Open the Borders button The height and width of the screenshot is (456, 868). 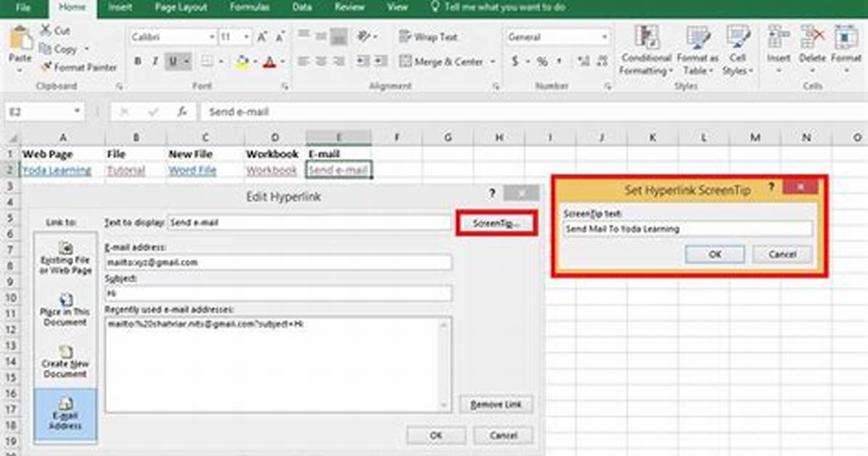click(x=207, y=62)
